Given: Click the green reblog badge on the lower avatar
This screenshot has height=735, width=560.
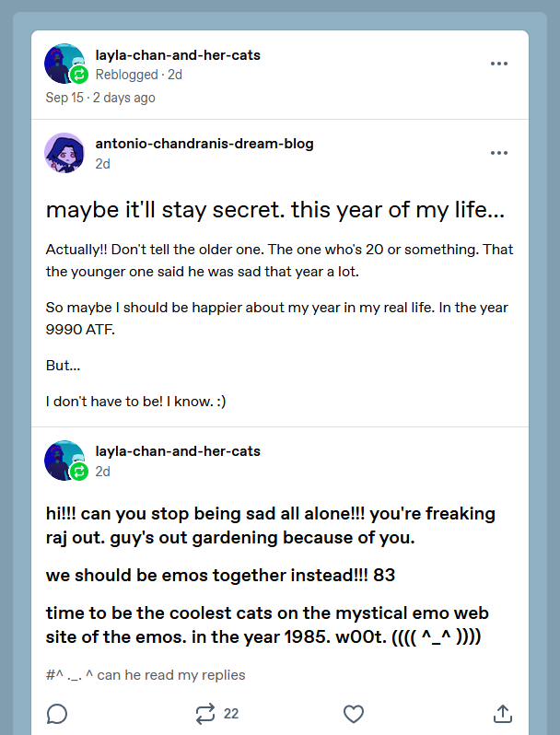Looking at the screenshot, I should point(79,471).
